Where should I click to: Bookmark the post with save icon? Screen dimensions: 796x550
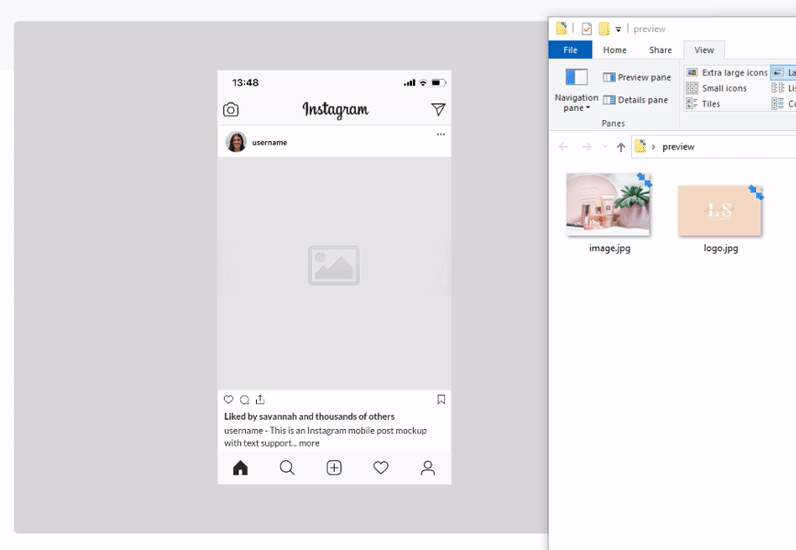pyautogui.click(x=441, y=400)
